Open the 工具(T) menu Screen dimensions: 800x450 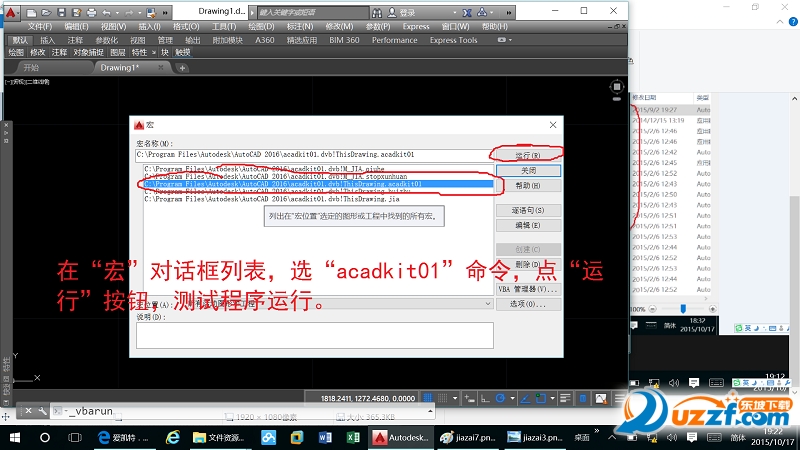(x=224, y=27)
